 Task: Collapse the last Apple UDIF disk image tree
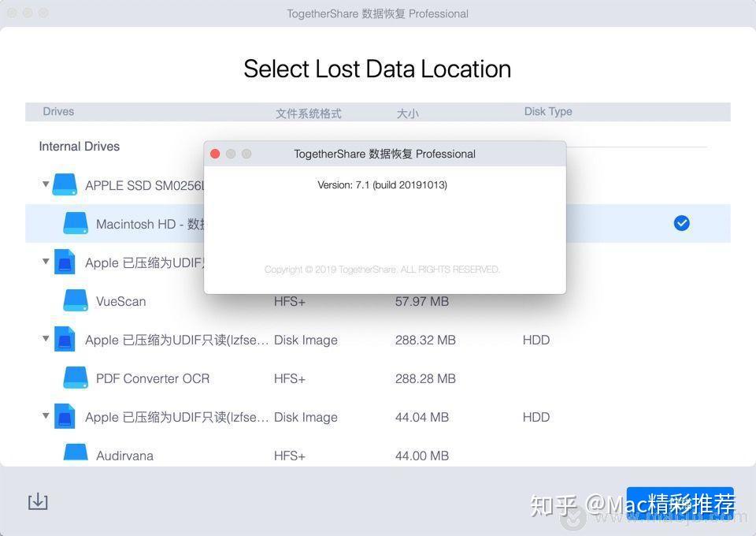46,416
